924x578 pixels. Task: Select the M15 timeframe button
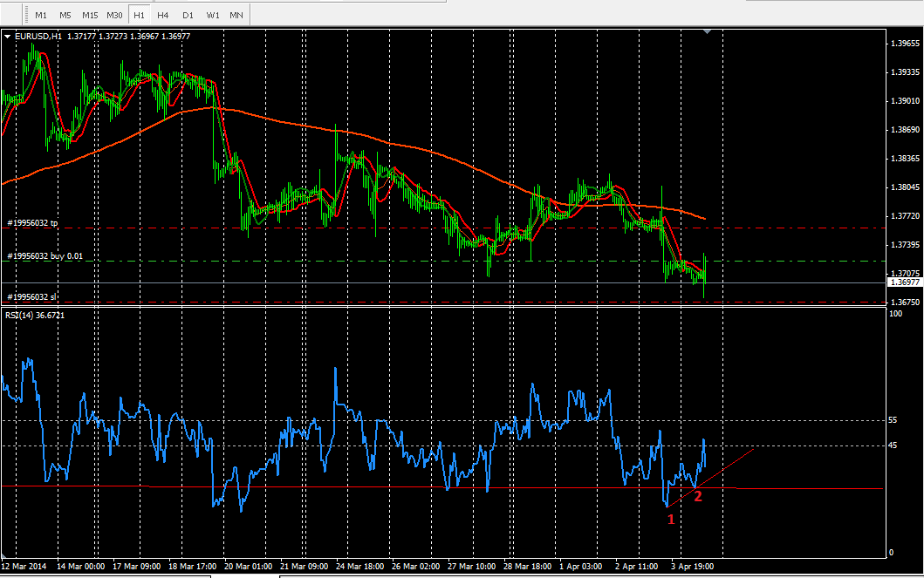90,15
